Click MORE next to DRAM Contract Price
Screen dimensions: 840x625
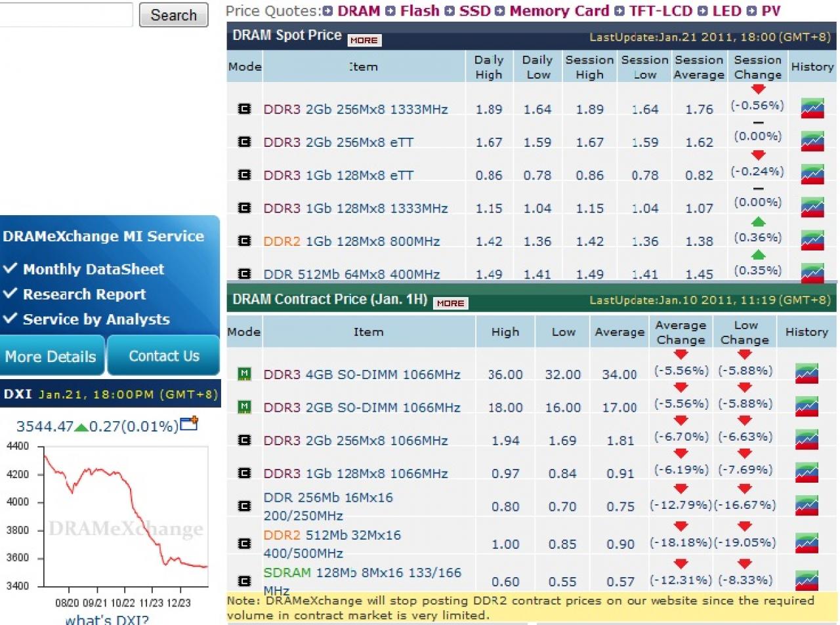pos(450,303)
